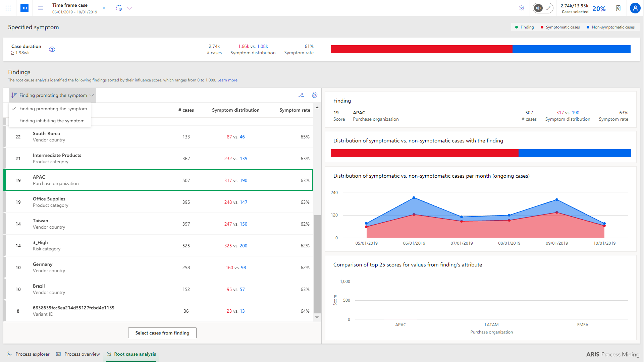
Task: Open the hamburger navigation menu
Action: [41, 8]
